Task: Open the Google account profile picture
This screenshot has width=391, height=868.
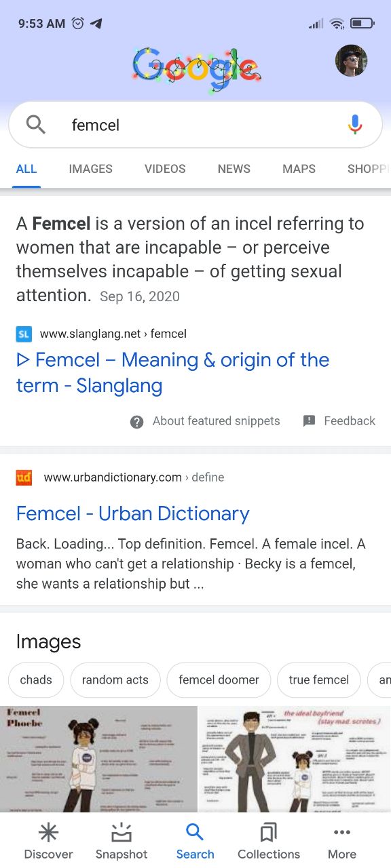Action: pyautogui.click(x=352, y=61)
